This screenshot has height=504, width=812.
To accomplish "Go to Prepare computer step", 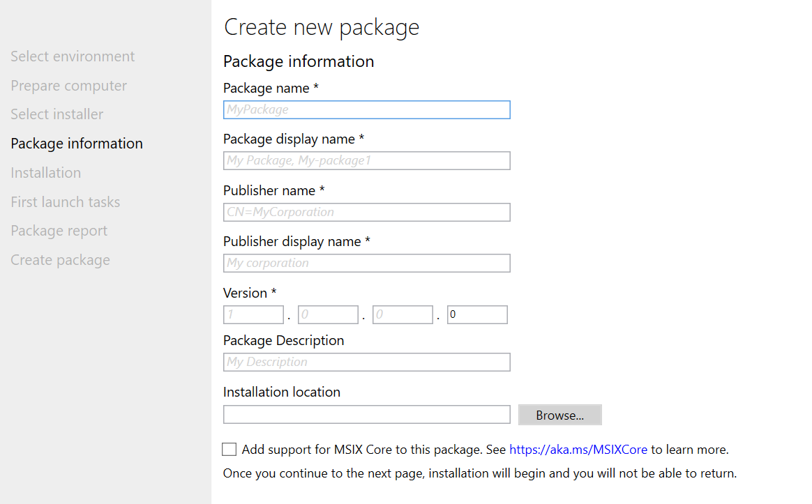I will pos(69,85).
